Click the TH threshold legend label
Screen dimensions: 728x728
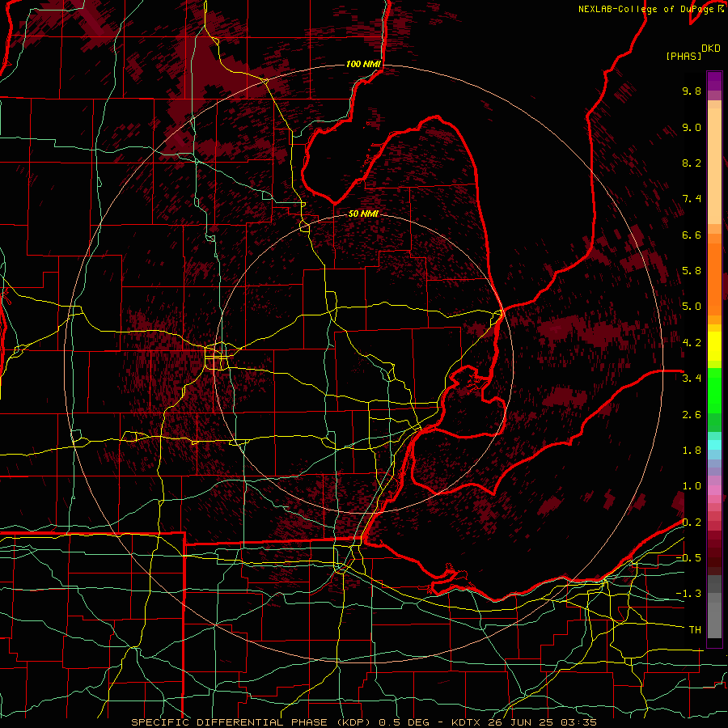pyautogui.click(x=695, y=630)
